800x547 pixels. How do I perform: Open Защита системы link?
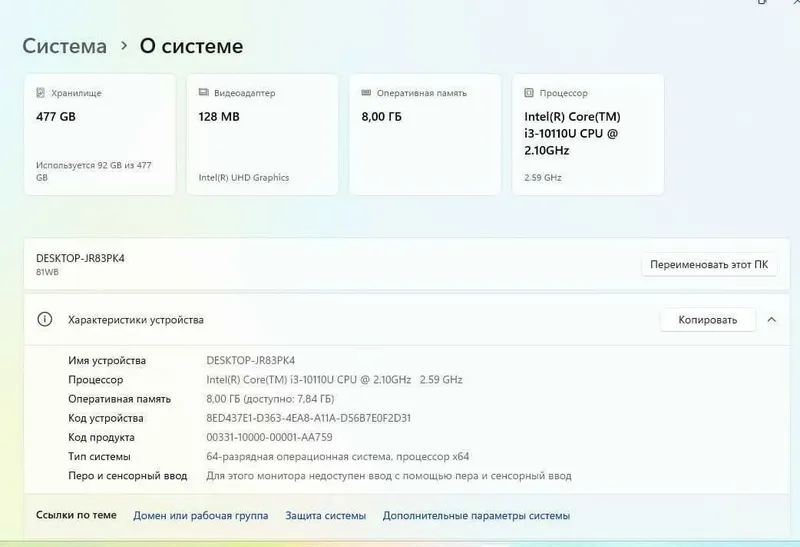(x=326, y=515)
